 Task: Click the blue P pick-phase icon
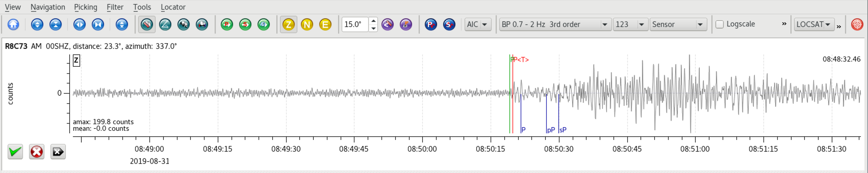click(431, 24)
